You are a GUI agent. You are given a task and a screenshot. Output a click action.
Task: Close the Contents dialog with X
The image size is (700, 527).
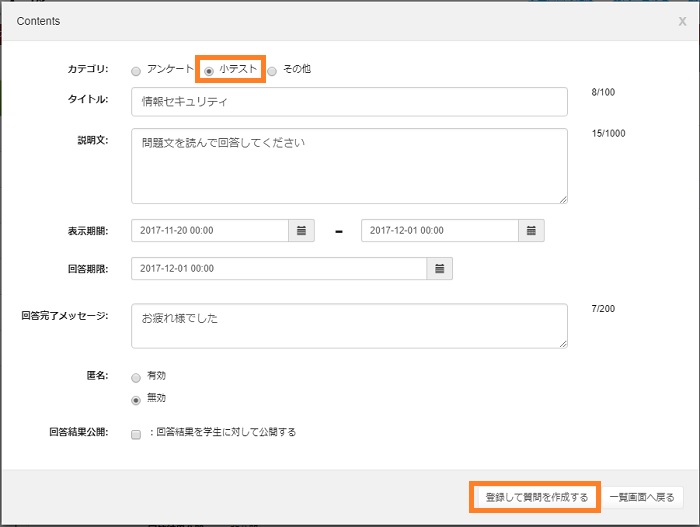tap(682, 21)
